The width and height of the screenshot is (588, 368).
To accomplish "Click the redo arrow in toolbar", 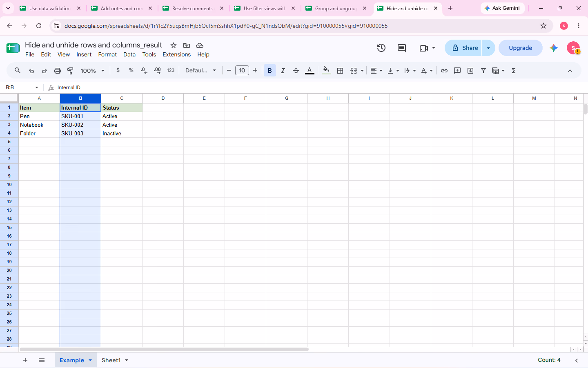I will (45, 71).
